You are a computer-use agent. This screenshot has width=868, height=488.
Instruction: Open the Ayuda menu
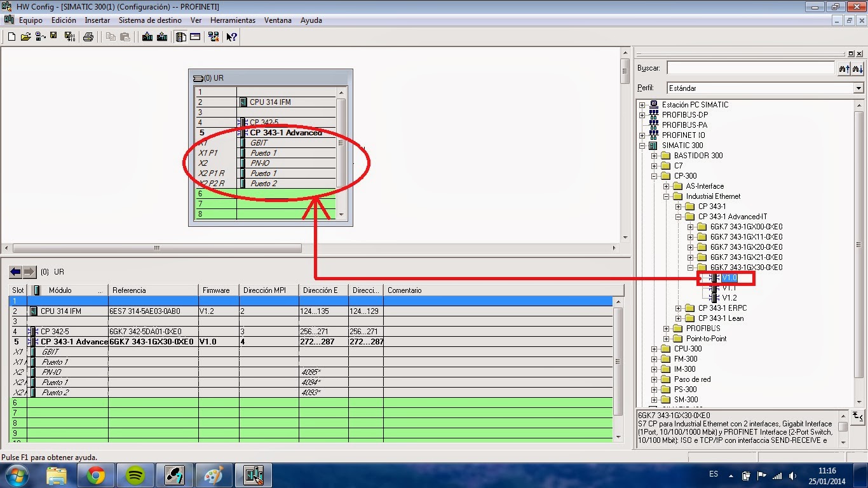tap(311, 20)
